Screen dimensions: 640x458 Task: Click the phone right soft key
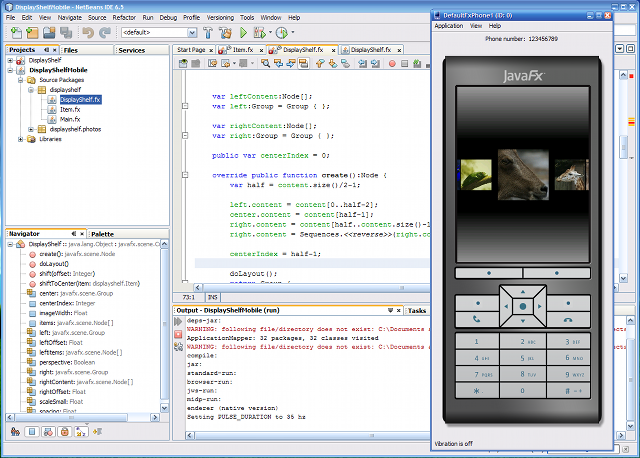pyautogui.click(x=557, y=273)
